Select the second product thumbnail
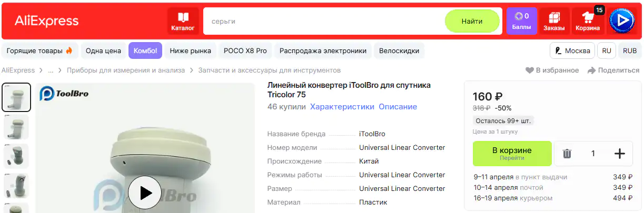The height and width of the screenshot is (213, 644). (x=16, y=127)
